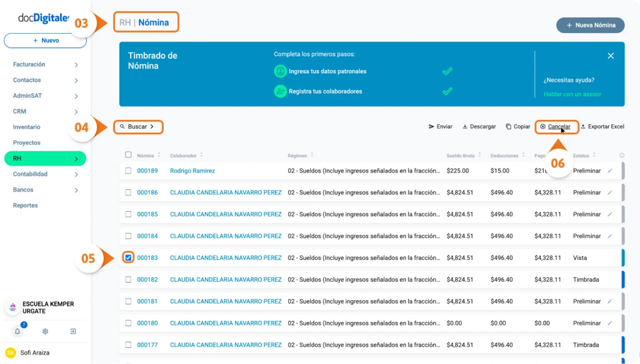
Task: Click the Nueva Nómina button
Action: click(591, 25)
